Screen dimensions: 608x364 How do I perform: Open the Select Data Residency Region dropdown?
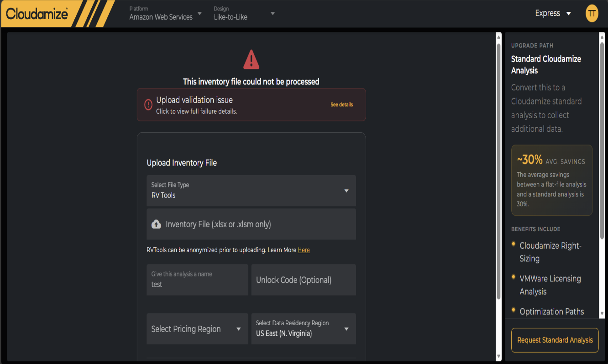tap(304, 329)
